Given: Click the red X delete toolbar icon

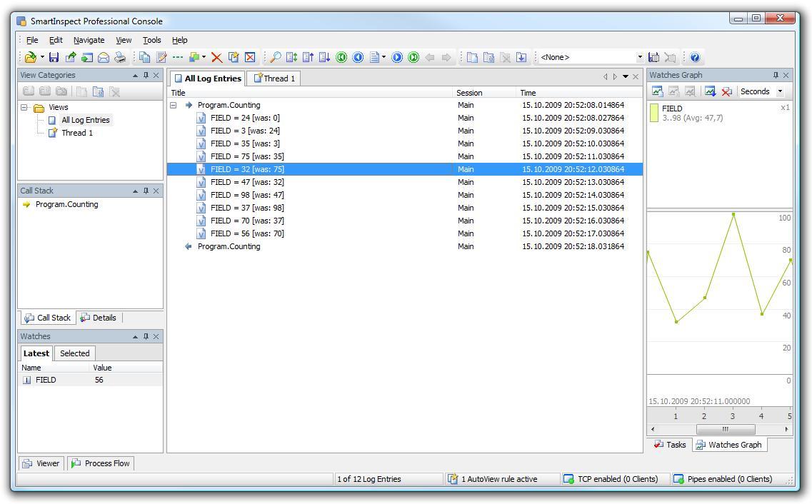Looking at the screenshot, I should tap(216, 57).
